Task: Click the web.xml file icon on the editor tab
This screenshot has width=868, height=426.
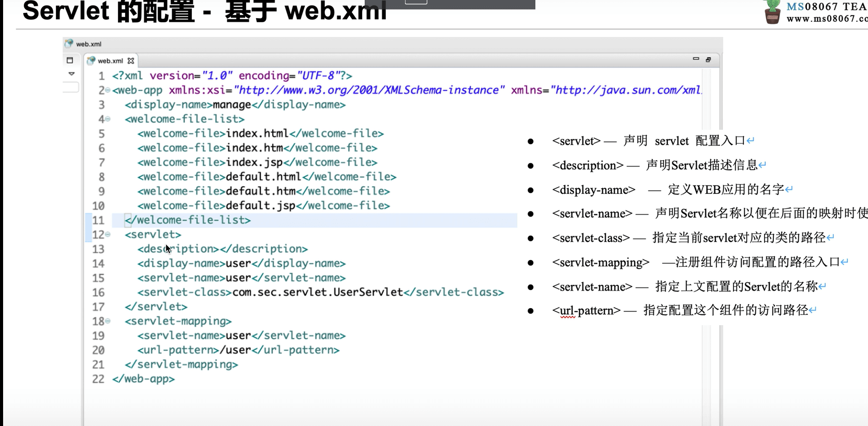Action: pyautogui.click(x=91, y=60)
